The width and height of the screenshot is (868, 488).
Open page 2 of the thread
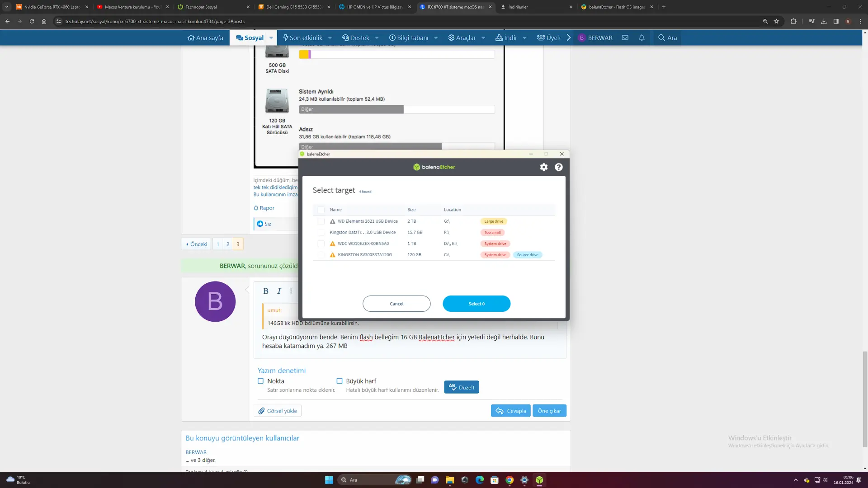(228, 244)
